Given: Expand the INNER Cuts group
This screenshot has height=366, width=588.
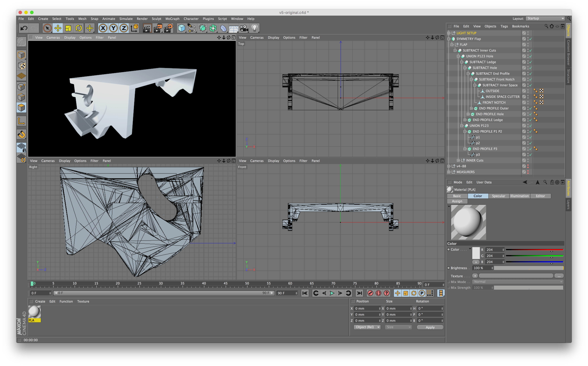Looking at the screenshot, I should [x=459, y=160].
